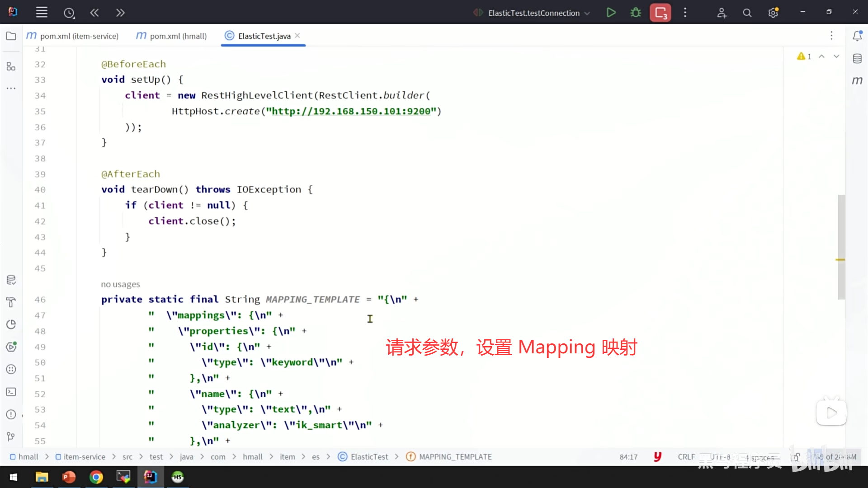Expand ElasticTest.testConnection run configuration dropdown
Screen dimensions: 868x488
(587, 13)
